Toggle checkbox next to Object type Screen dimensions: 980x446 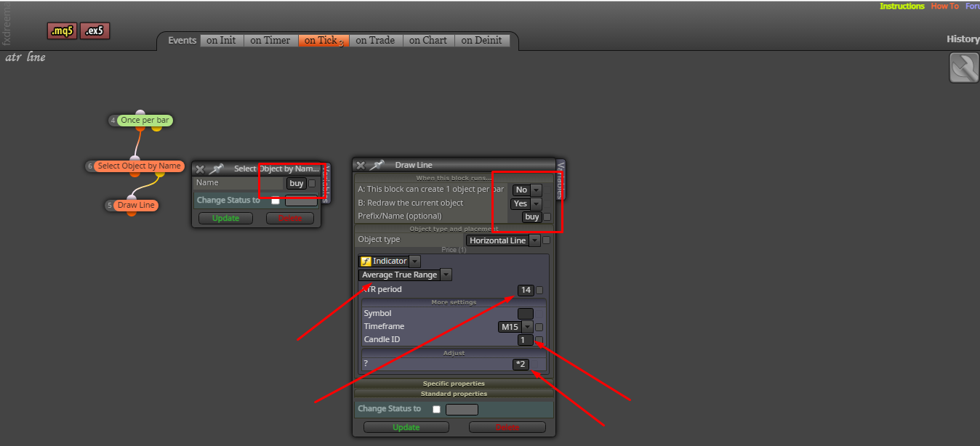tap(547, 240)
